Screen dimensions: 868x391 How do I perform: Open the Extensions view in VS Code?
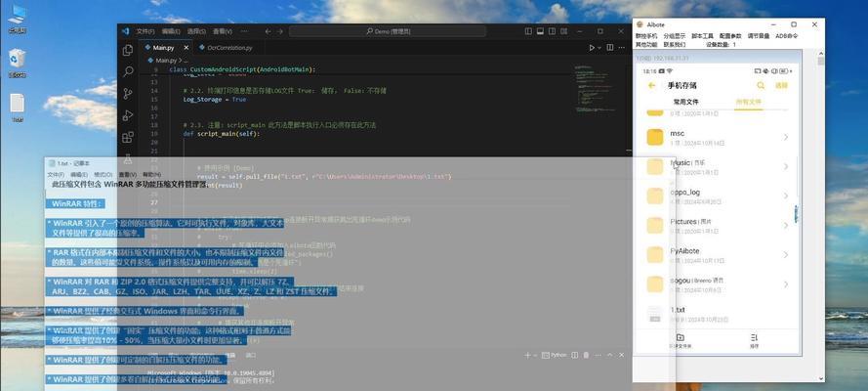pyautogui.click(x=128, y=137)
